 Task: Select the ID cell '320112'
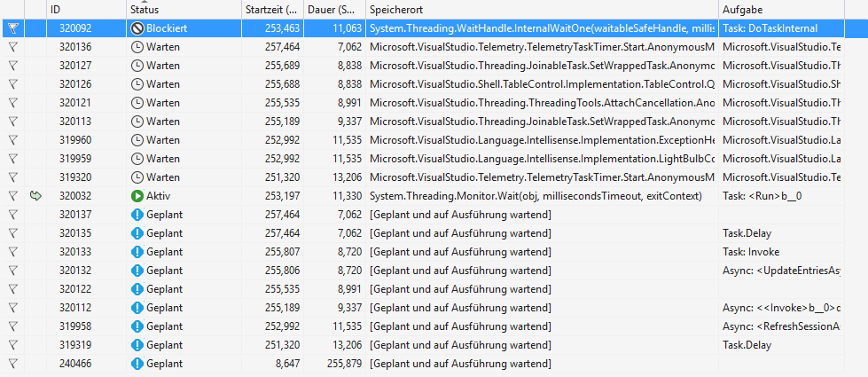[x=86, y=308]
